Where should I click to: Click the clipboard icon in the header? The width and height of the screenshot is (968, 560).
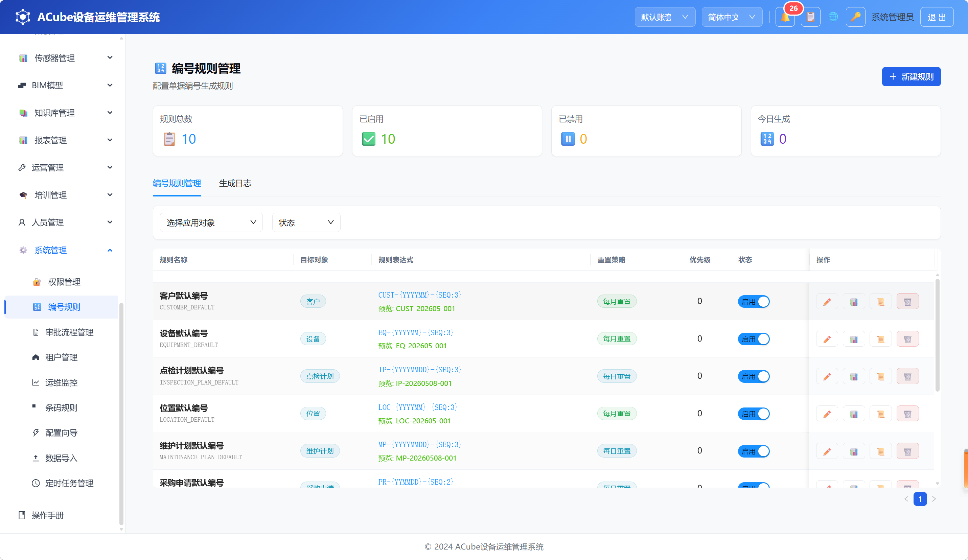(x=810, y=17)
